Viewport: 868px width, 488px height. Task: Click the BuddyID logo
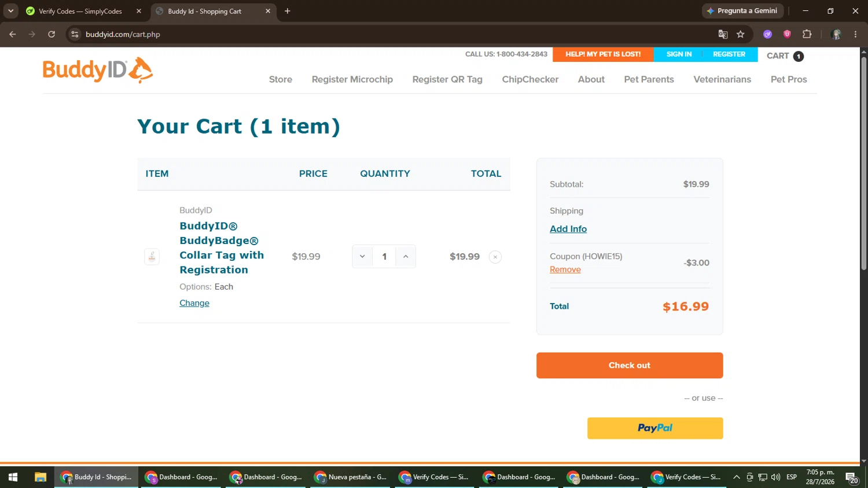[x=98, y=70]
